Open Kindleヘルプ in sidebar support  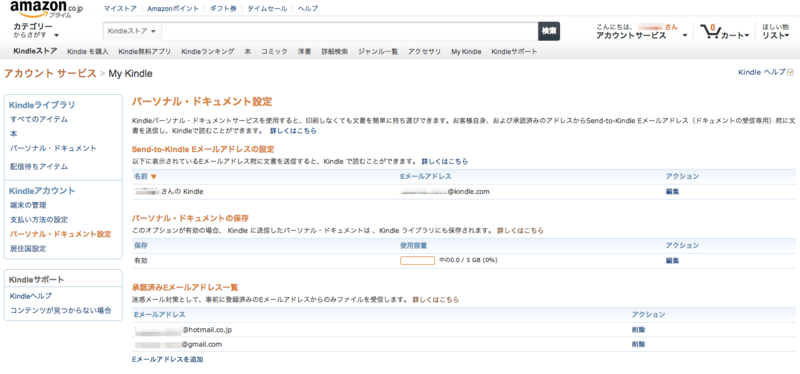(x=31, y=296)
